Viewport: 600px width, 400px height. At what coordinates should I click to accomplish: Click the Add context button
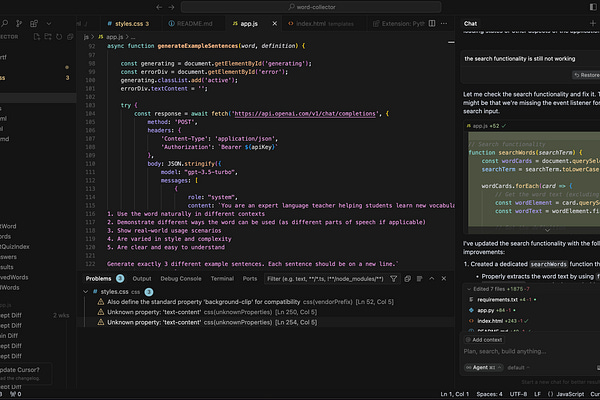pos(484,340)
